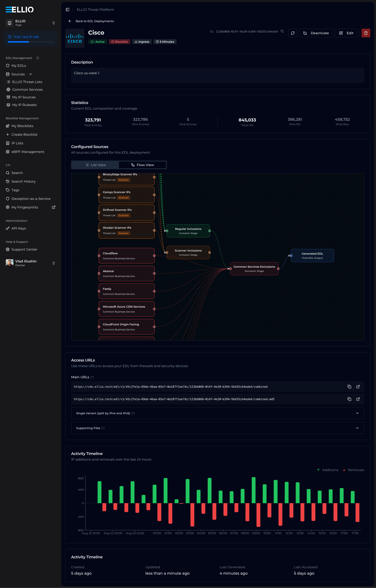The image size is (376, 588).
Task: Open Vlad Iliushin user menu
Action: tap(31, 263)
